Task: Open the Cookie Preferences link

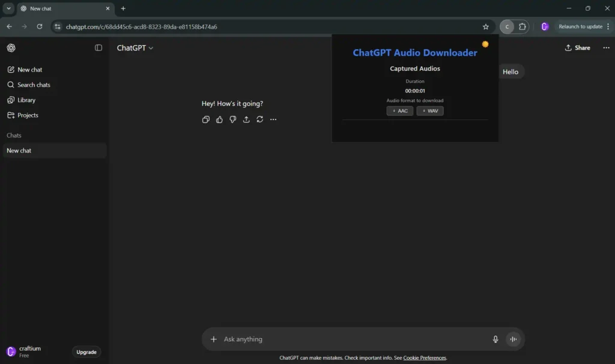Action: 425,358
